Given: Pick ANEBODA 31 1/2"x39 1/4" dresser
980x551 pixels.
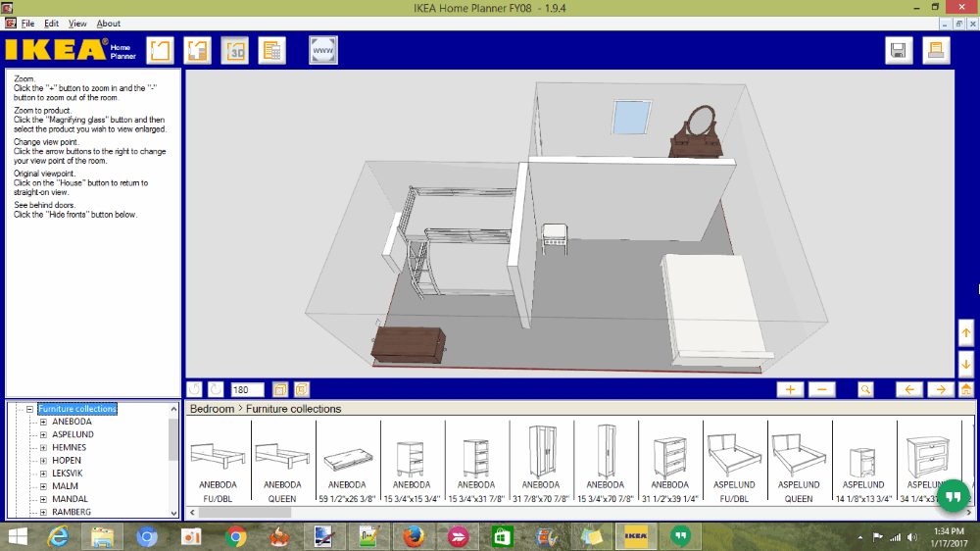Looking at the screenshot, I should pyautogui.click(x=670, y=463).
